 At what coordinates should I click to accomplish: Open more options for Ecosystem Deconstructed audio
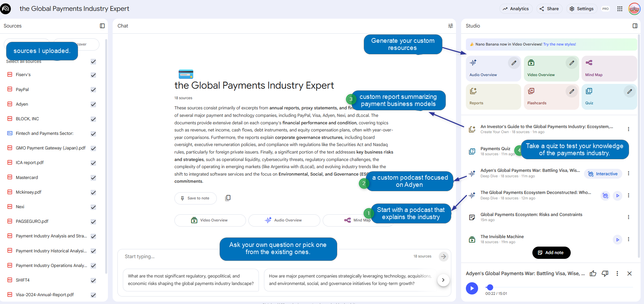(628, 195)
